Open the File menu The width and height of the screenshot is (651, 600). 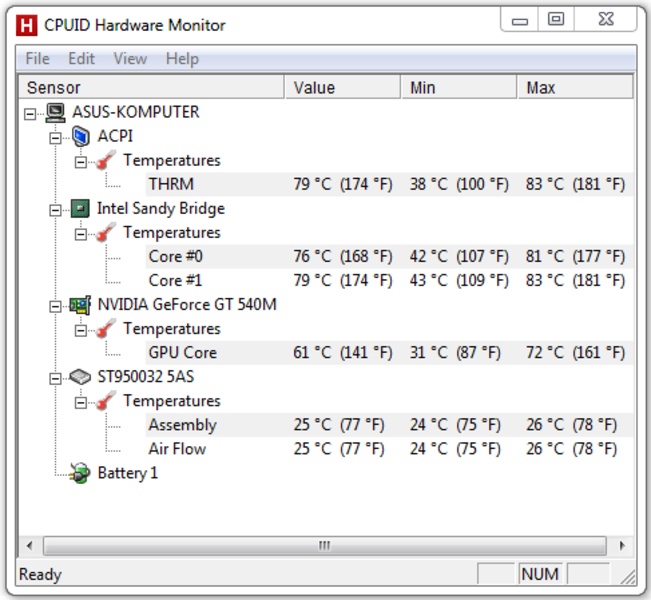[37, 59]
